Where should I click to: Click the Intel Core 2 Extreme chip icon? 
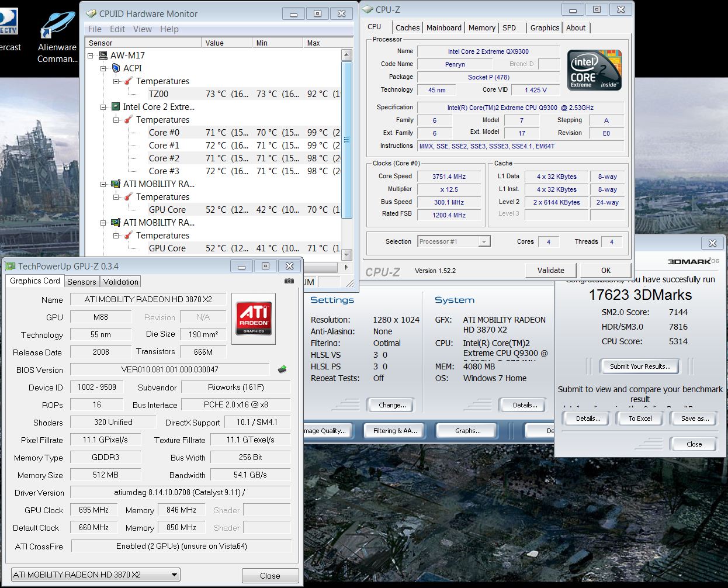[x=116, y=107]
